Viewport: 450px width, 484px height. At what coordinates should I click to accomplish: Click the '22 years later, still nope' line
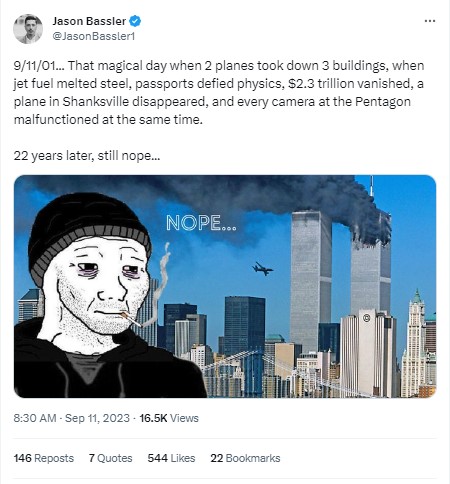point(87,156)
